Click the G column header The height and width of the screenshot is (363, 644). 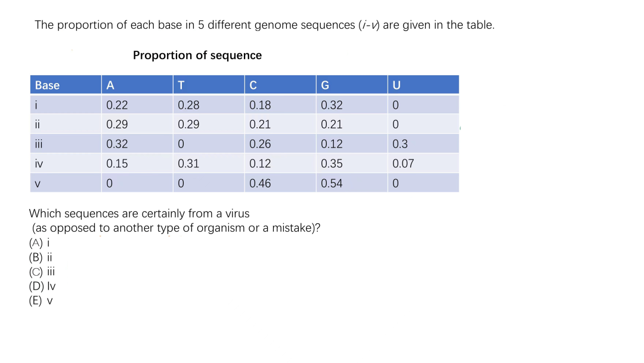(x=352, y=85)
